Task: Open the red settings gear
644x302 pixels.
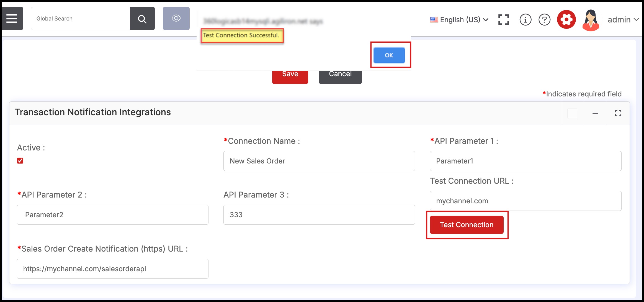Action: (566, 20)
